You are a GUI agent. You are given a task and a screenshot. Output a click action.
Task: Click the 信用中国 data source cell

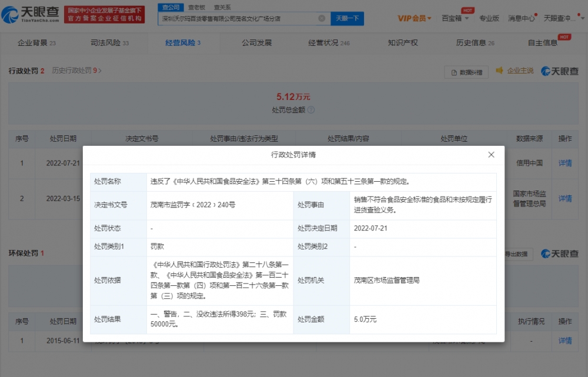529,163
